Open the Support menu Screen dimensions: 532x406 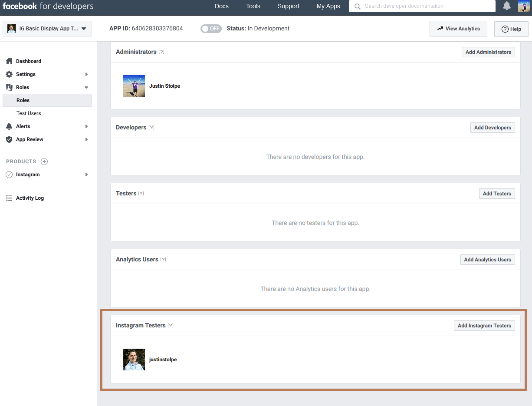(x=289, y=6)
